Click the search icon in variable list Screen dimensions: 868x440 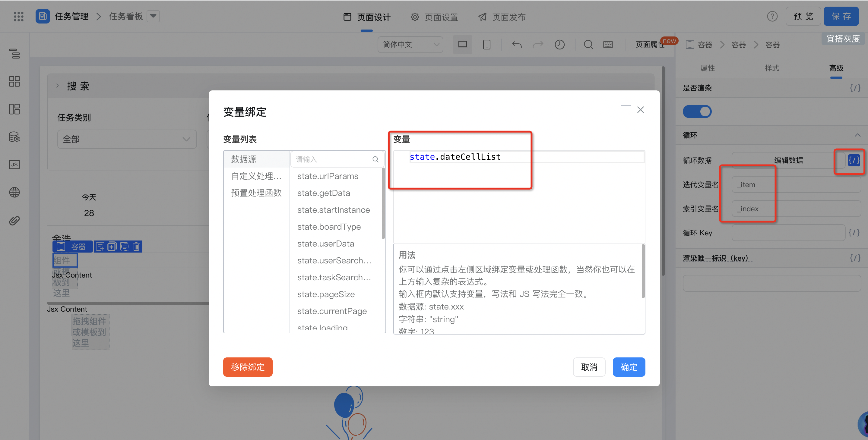pyautogui.click(x=375, y=159)
